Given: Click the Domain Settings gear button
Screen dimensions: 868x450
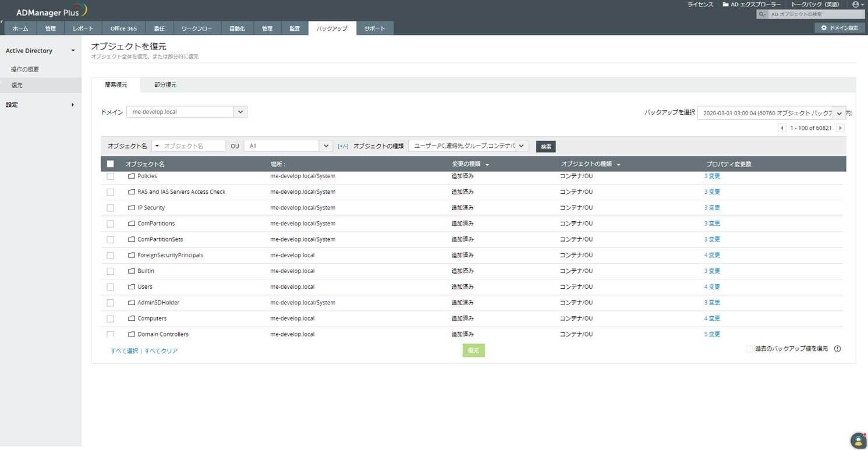Looking at the screenshot, I should click(x=839, y=27).
